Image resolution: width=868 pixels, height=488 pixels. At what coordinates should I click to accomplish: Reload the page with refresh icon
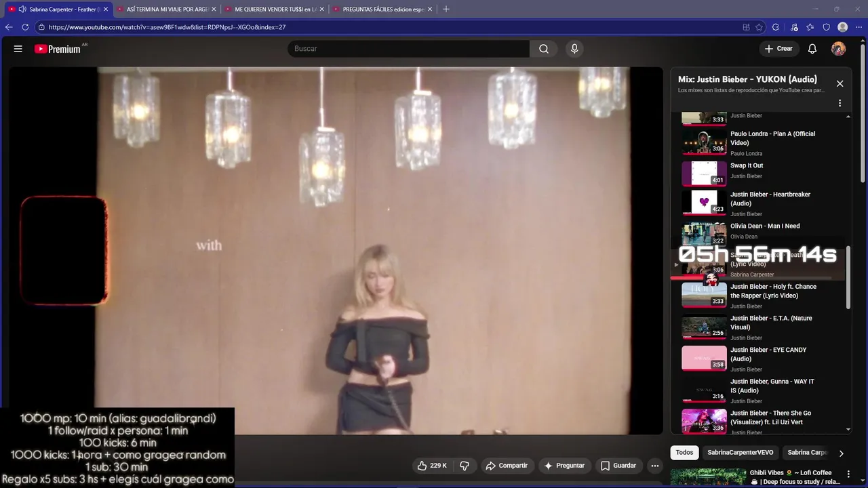(x=25, y=27)
